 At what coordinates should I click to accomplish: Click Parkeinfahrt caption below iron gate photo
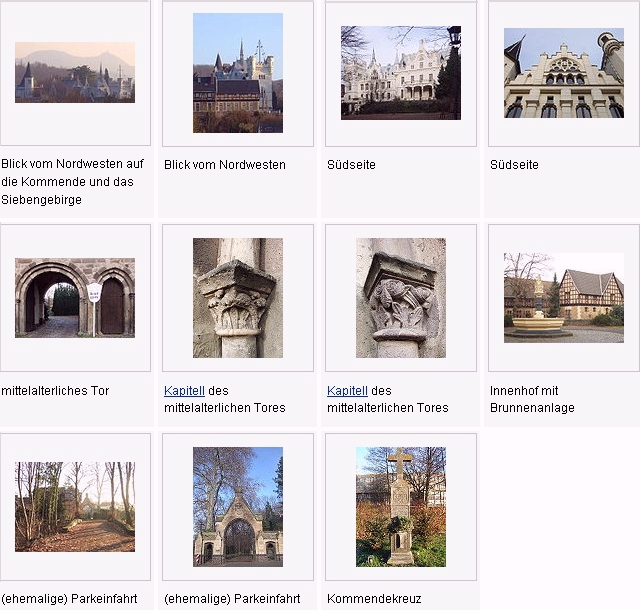point(232,600)
